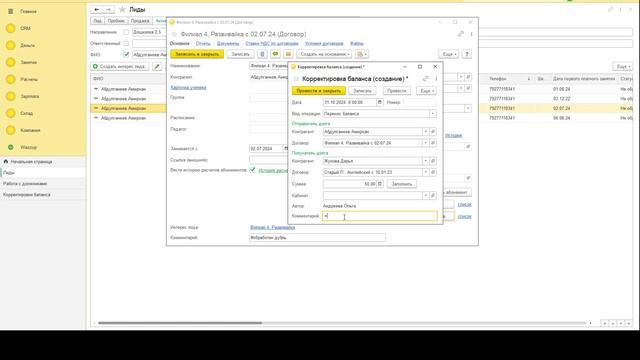The image size is (640, 360).
Task: Open the Кабинет record icon
Action: [x=433, y=196]
